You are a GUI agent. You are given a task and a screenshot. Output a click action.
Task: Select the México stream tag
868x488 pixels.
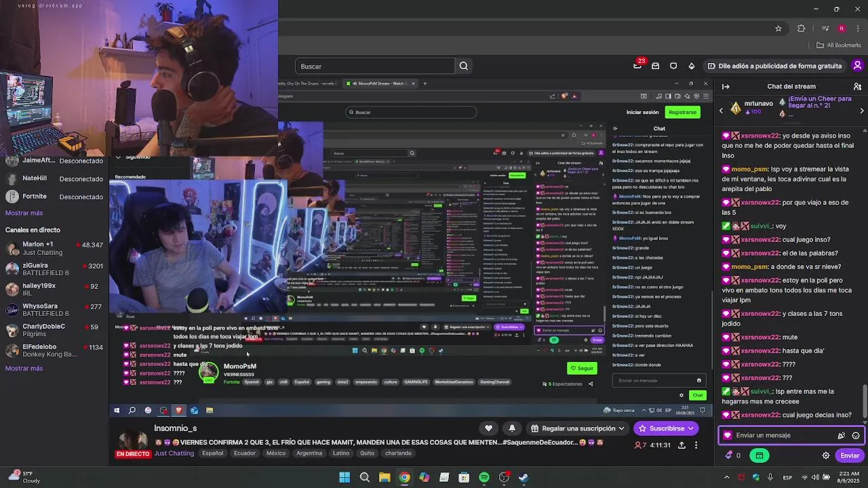pyautogui.click(x=276, y=453)
